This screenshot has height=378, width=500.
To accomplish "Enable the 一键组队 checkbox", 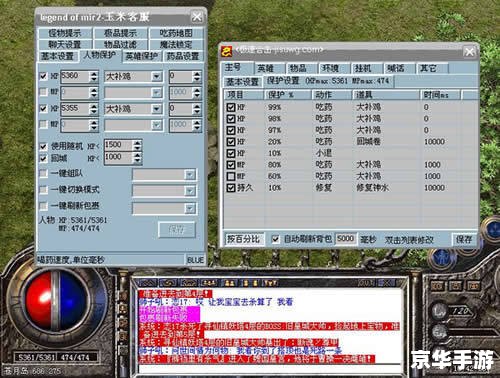I will (43, 173).
